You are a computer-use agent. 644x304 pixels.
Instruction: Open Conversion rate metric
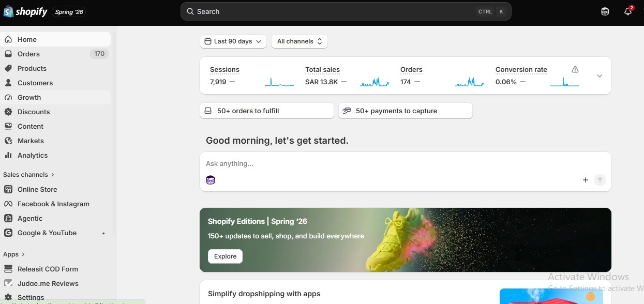[521, 69]
